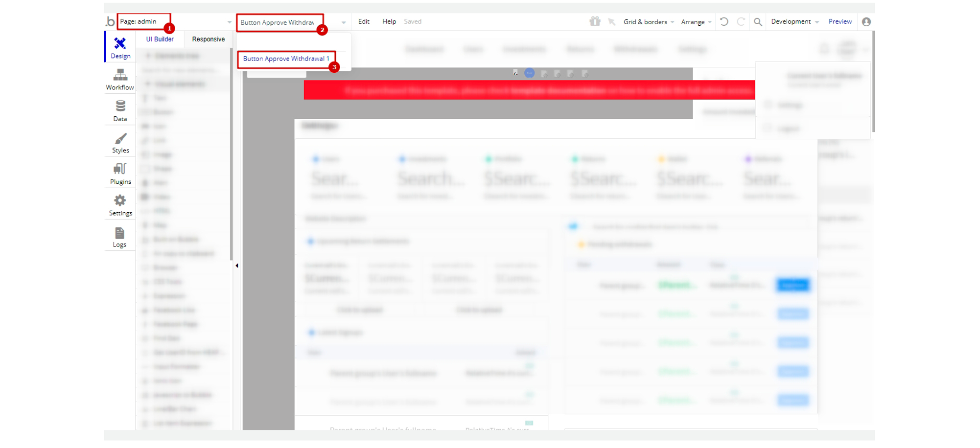
Task: Open the Edit menu
Action: click(364, 21)
